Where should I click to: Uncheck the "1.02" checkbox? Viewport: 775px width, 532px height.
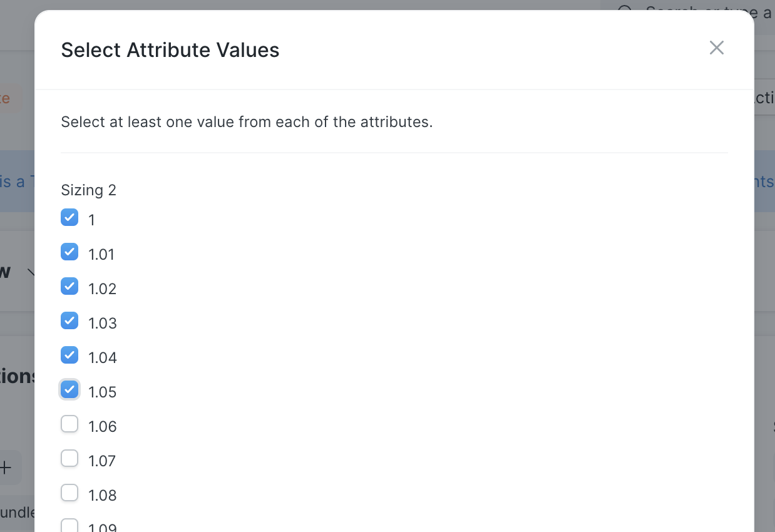coord(69,286)
